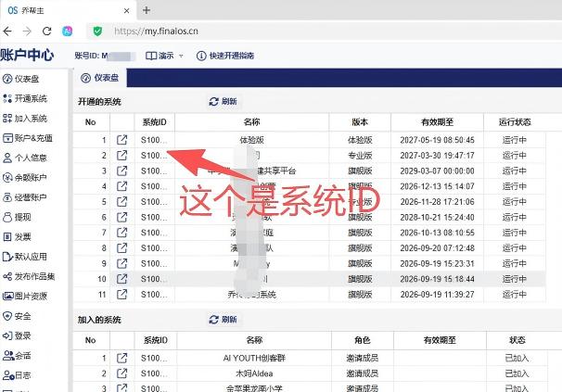Open 开通系统 in the sidebar
The width and height of the screenshot is (562, 392).
(x=25, y=98)
